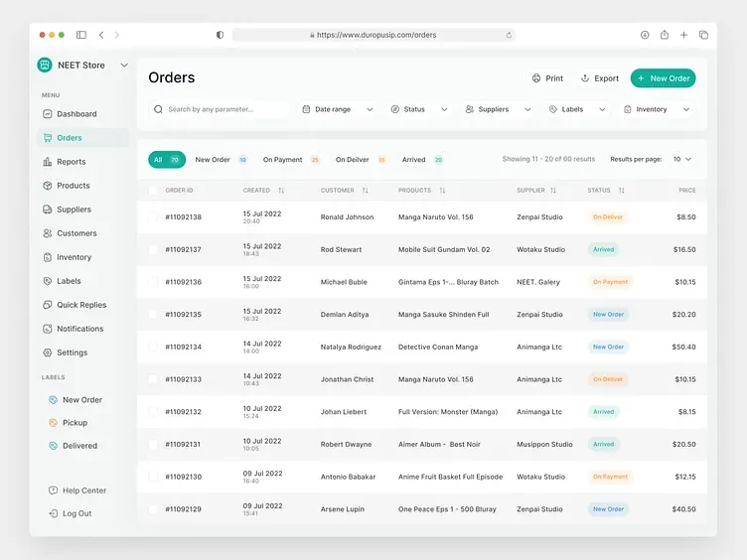Check the box for order #11092132
747x560 pixels.
click(152, 412)
